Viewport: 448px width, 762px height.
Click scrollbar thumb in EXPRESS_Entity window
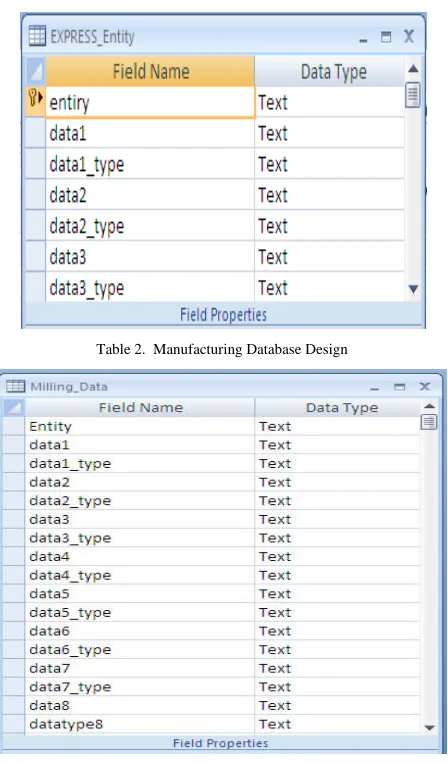(x=413, y=95)
